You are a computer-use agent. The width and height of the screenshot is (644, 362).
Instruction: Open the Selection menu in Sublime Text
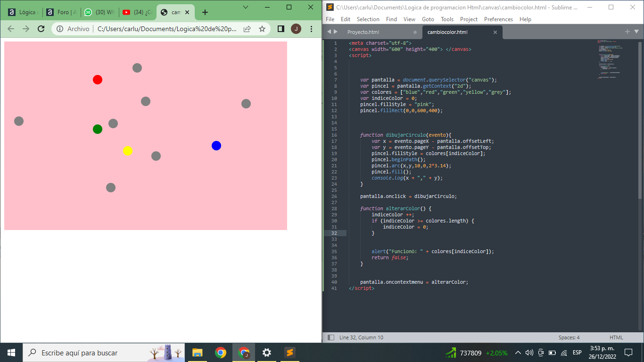[x=368, y=19]
